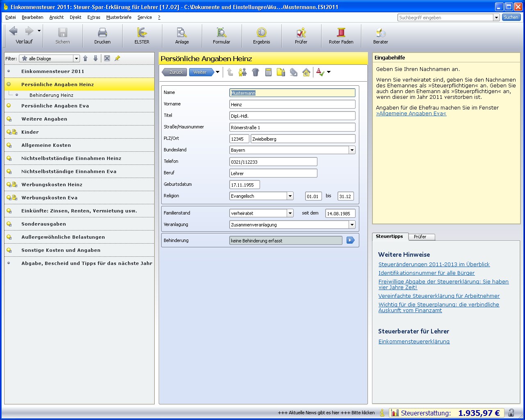Click the Telefon input field
This screenshot has height=420, width=525.
tap(274, 162)
